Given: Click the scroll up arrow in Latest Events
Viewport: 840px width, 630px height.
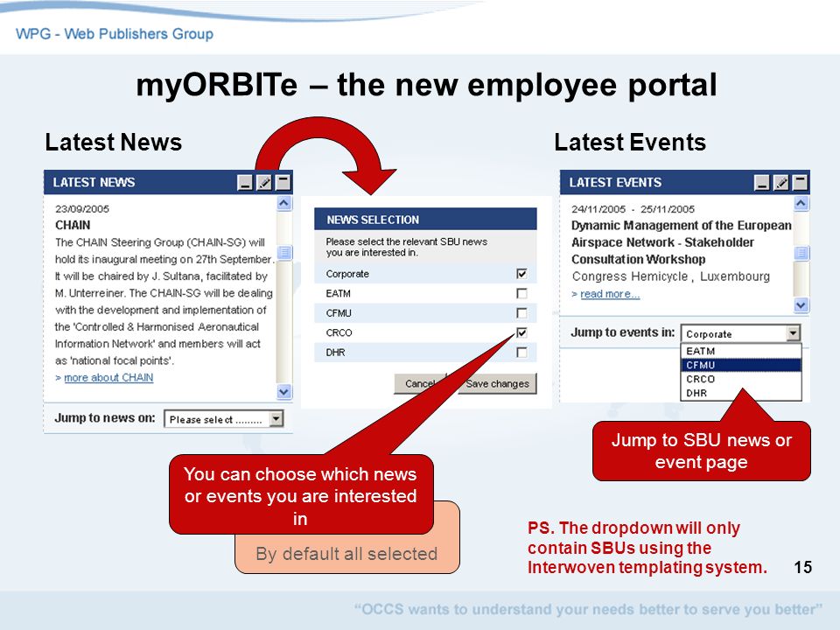Looking at the screenshot, I should tap(801, 203).
